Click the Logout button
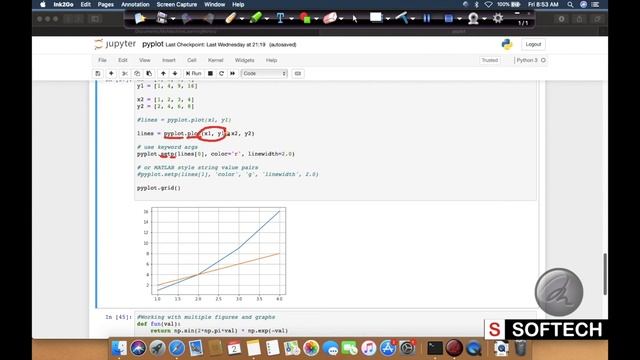The width and height of the screenshot is (640, 360). click(533, 44)
